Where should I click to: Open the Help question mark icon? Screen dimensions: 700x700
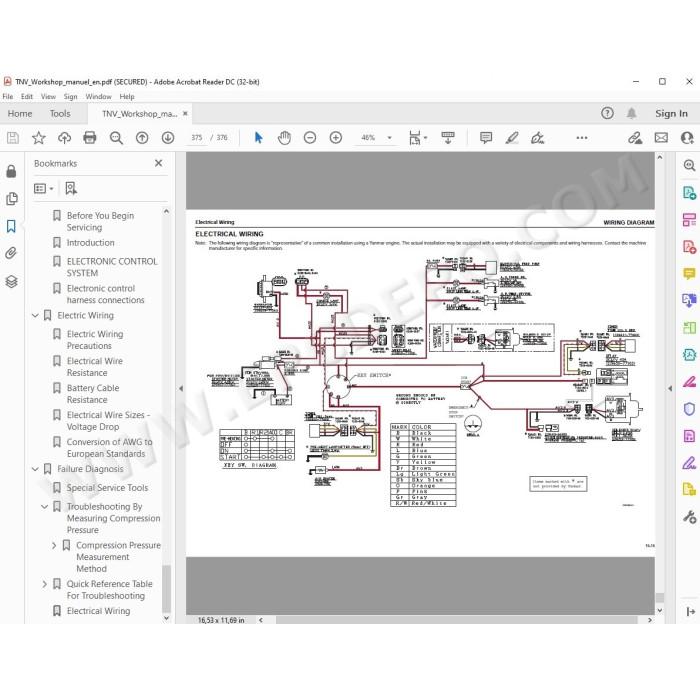click(x=607, y=113)
